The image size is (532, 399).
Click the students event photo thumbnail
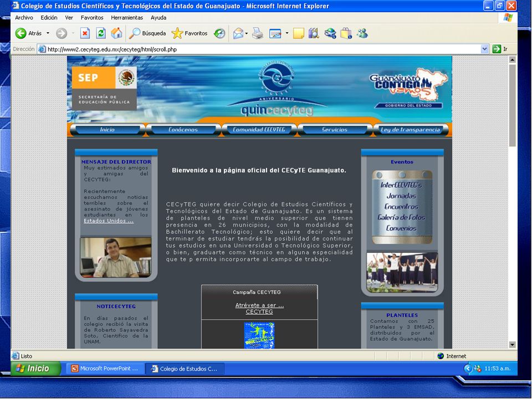(402, 272)
